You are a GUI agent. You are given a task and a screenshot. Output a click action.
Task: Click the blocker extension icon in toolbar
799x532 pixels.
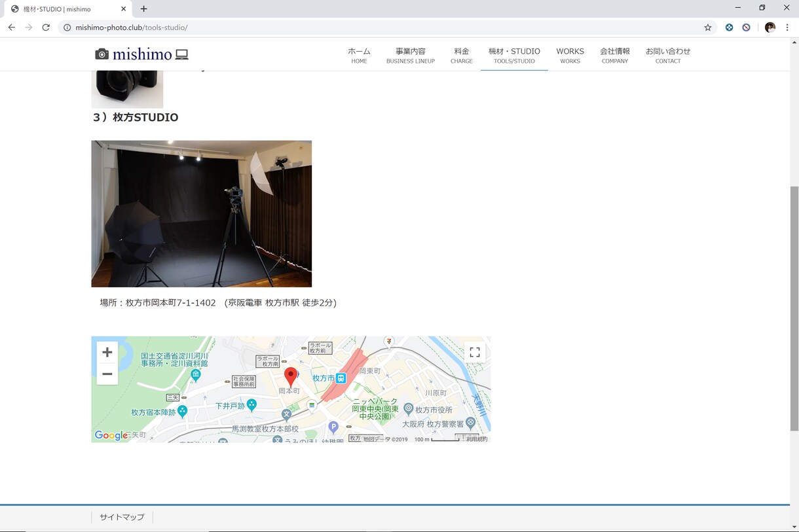(x=746, y=27)
